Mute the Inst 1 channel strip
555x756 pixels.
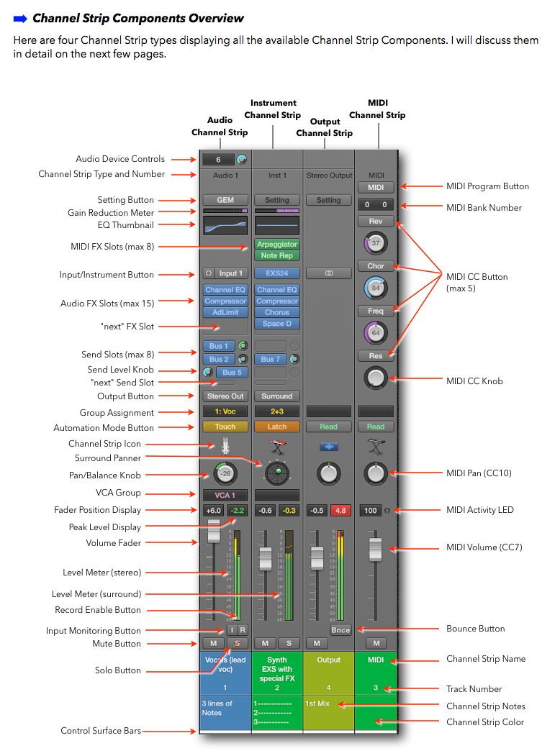(265, 643)
